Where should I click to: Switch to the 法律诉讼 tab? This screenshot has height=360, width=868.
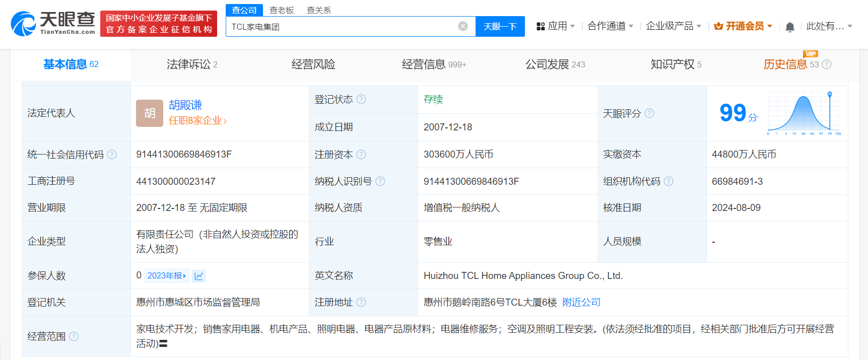point(192,64)
